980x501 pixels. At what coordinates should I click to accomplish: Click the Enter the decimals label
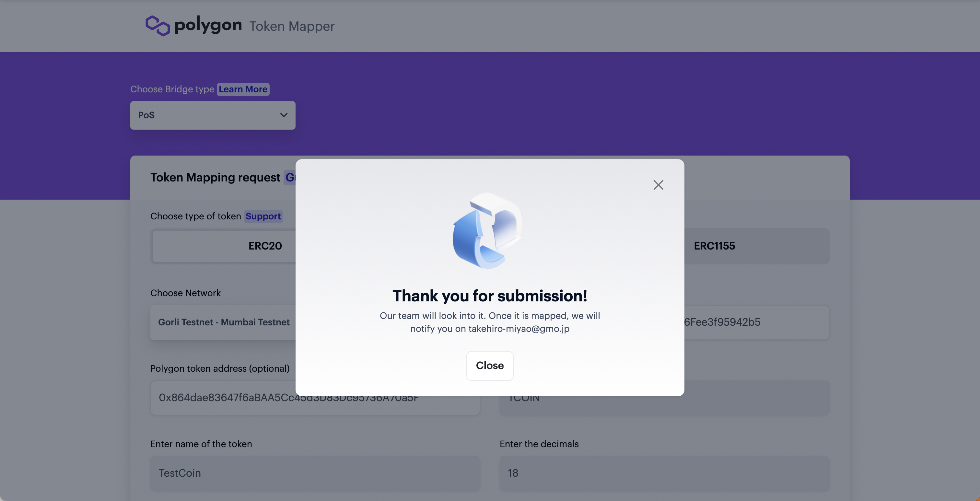(x=539, y=444)
